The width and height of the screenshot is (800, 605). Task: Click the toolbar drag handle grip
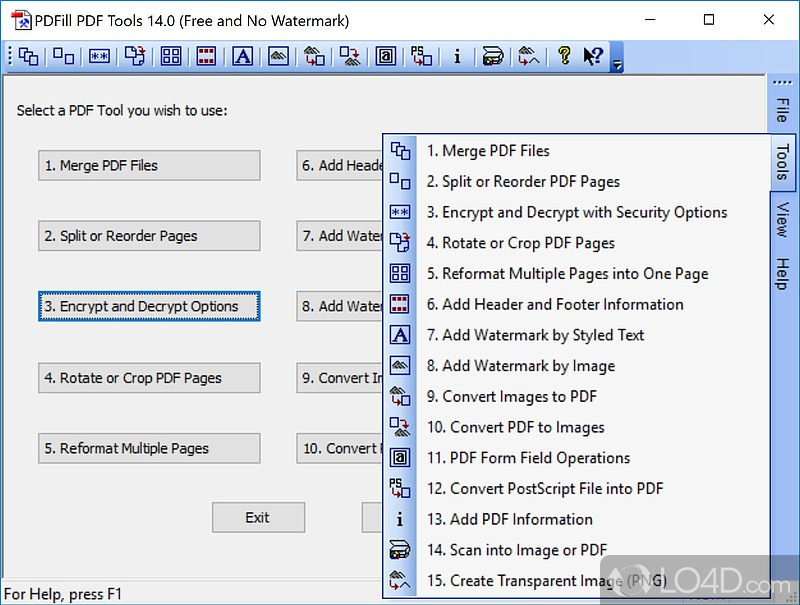[10, 56]
